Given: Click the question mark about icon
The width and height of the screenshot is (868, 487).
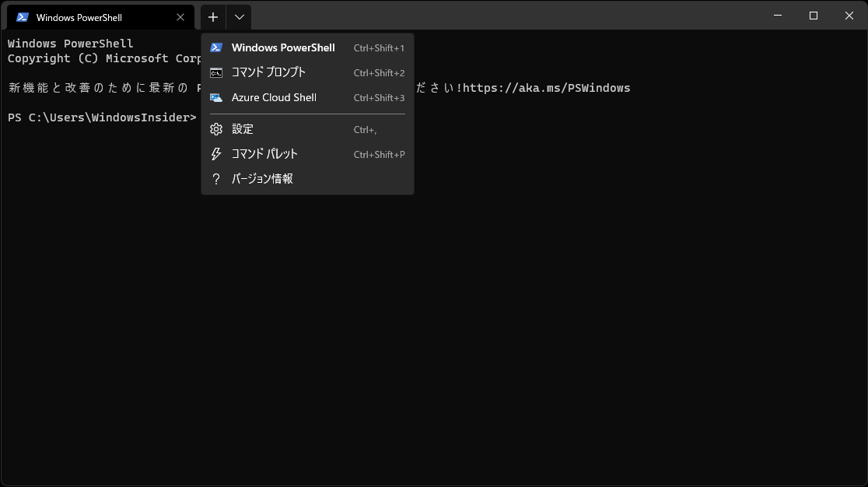Looking at the screenshot, I should click(x=216, y=179).
